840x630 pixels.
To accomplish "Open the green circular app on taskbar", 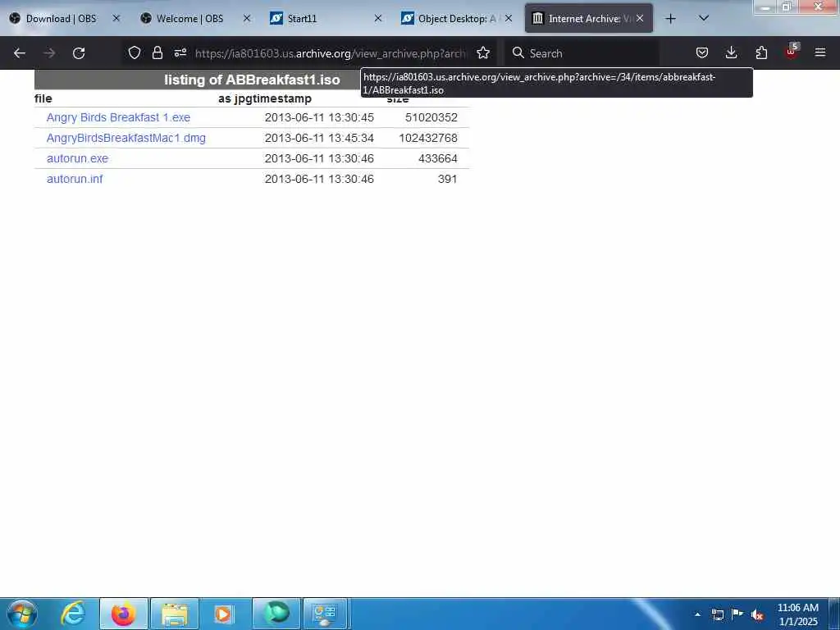I will pos(276,614).
